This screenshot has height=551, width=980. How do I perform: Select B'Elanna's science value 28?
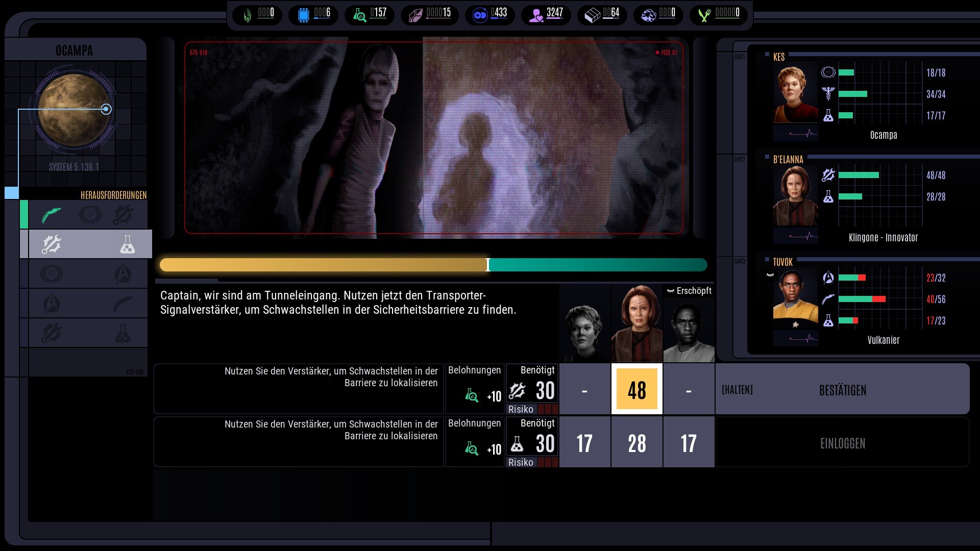click(x=637, y=442)
